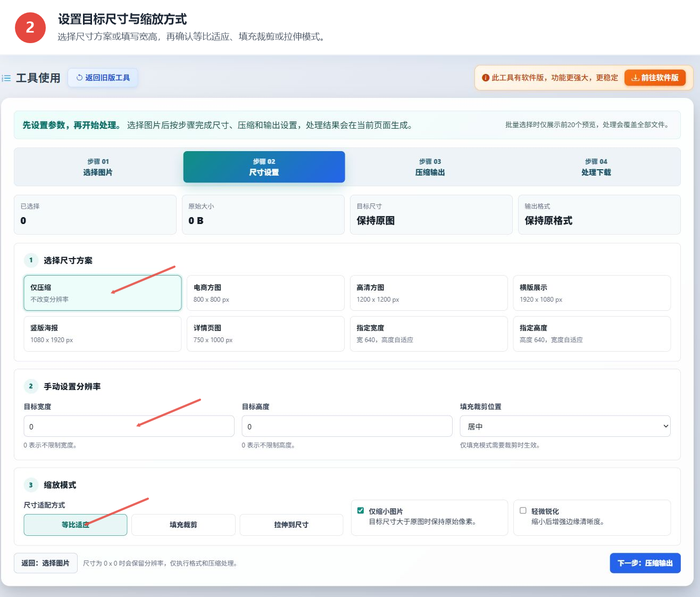Click the 目标尺寸 保持原图 card

(x=431, y=214)
